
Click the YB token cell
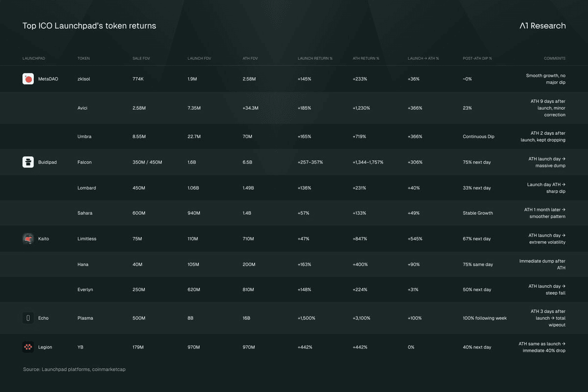coord(80,347)
